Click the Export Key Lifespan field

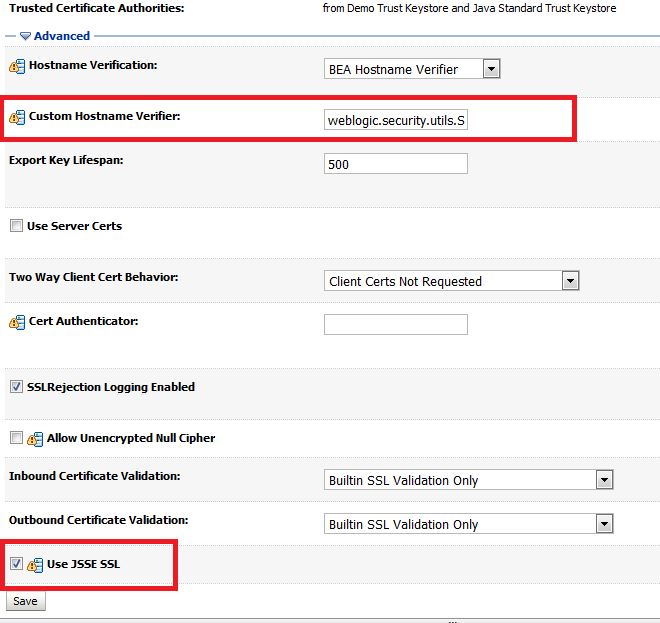(x=396, y=164)
